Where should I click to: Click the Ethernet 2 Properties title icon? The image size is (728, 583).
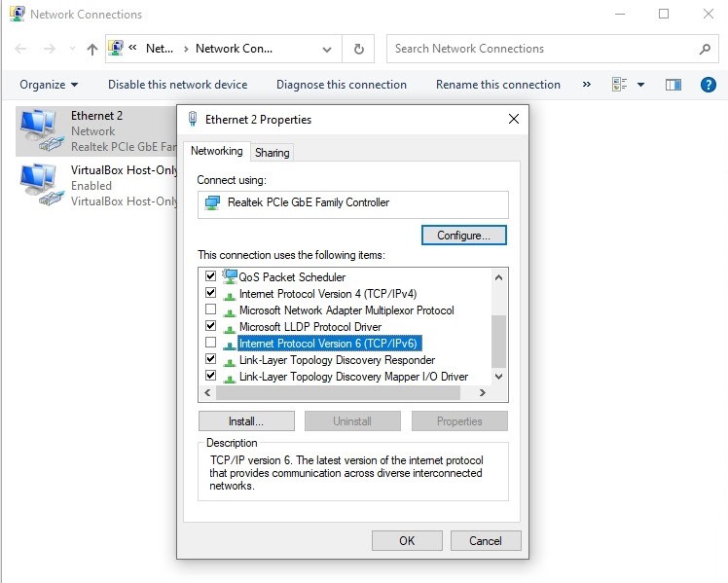[192, 119]
